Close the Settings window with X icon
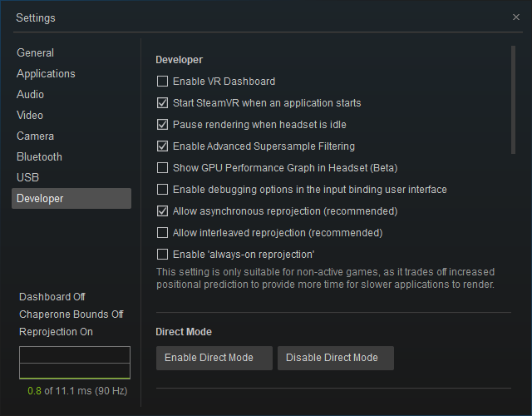 (x=515, y=17)
